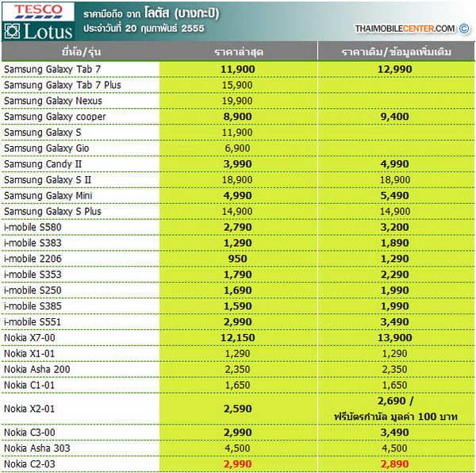Click the i-mobile S250 model name
Screen dimensions: 476x473
click(33, 290)
